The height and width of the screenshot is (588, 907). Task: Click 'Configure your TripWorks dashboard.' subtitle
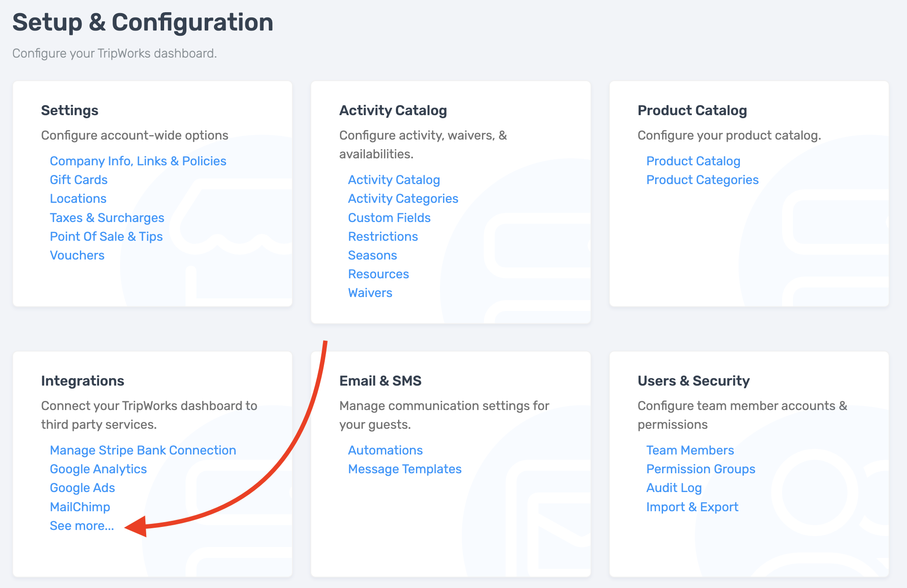[114, 53]
